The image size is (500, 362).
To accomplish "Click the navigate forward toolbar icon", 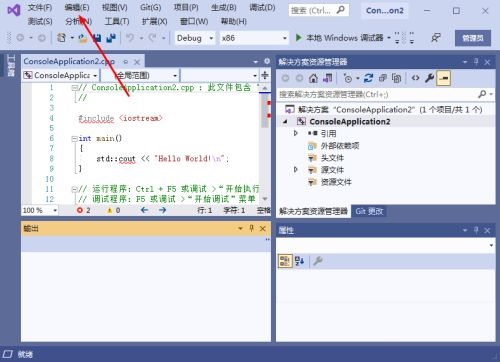I will 42,38.
